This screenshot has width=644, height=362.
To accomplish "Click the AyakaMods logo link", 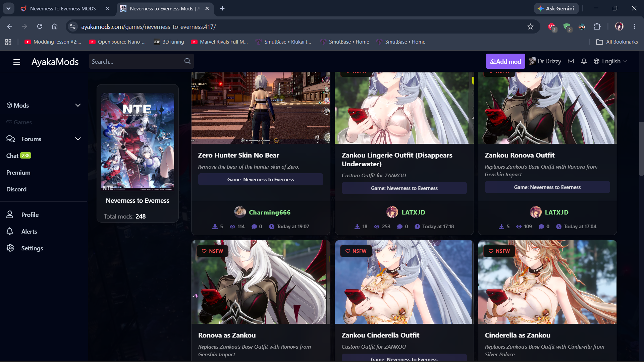I will point(55,62).
